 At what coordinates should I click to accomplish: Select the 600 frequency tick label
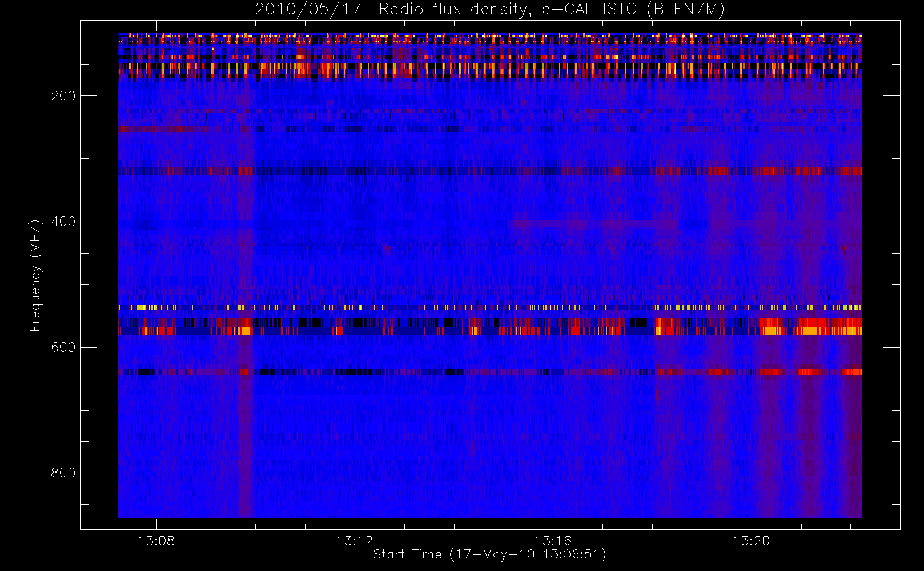(x=63, y=347)
